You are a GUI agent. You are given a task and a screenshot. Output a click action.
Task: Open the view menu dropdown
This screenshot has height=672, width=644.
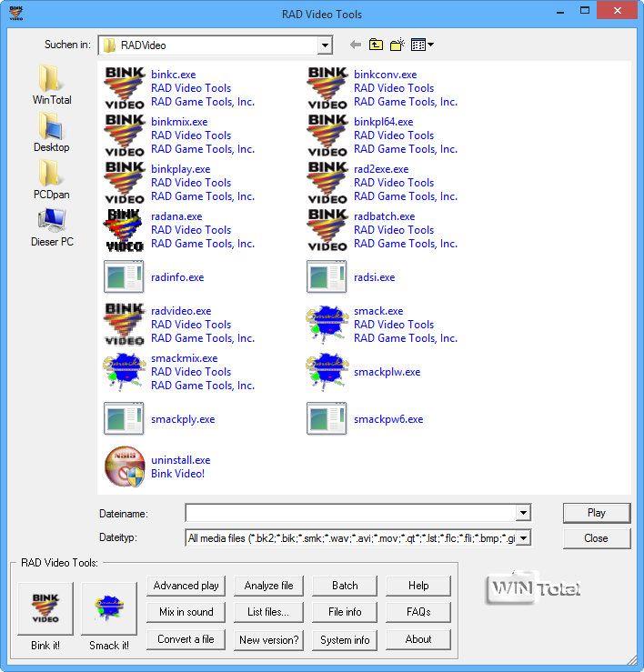tap(422, 45)
